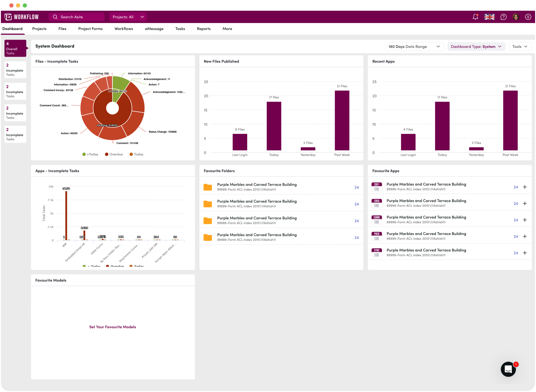Open the chat support bubble icon
Viewport: 536px width, 392px height.
point(508,369)
